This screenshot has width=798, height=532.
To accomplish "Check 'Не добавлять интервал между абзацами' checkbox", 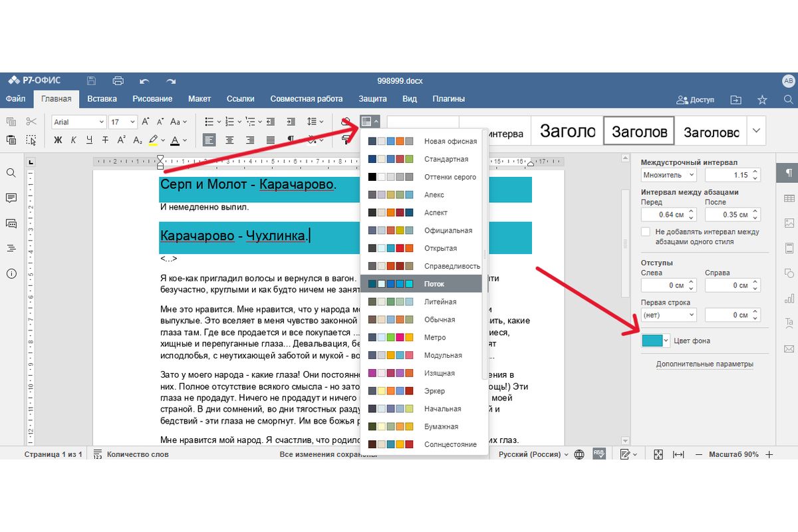I will [x=646, y=232].
